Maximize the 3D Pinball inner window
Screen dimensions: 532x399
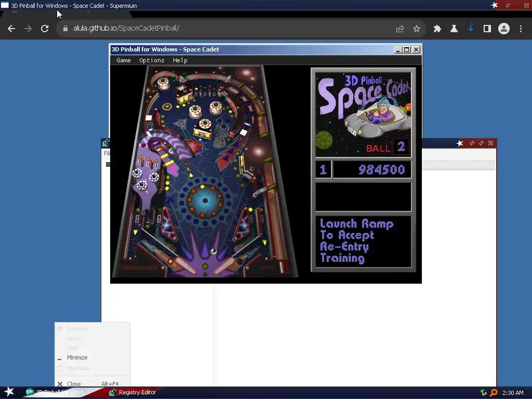406,49
